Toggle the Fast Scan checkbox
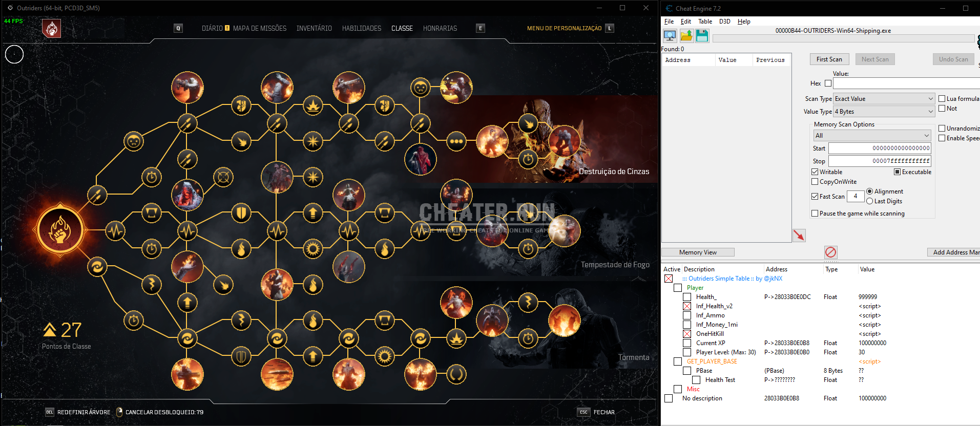The image size is (980, 426). pos(815,197)
